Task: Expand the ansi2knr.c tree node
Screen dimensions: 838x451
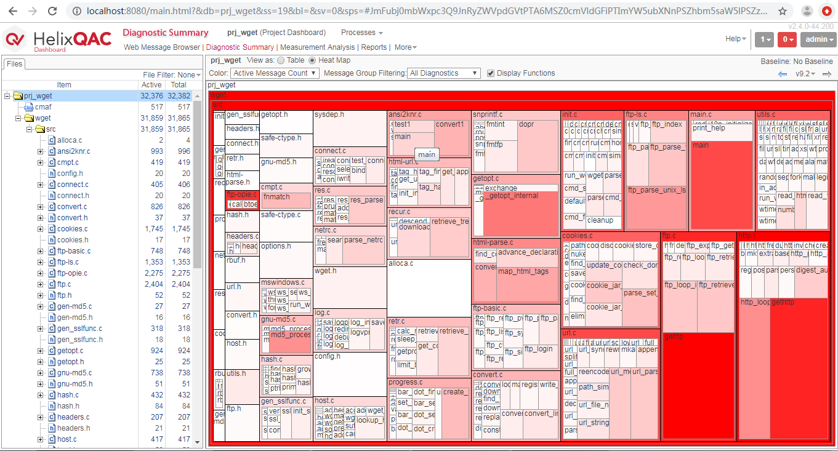Action: point(40,152)
